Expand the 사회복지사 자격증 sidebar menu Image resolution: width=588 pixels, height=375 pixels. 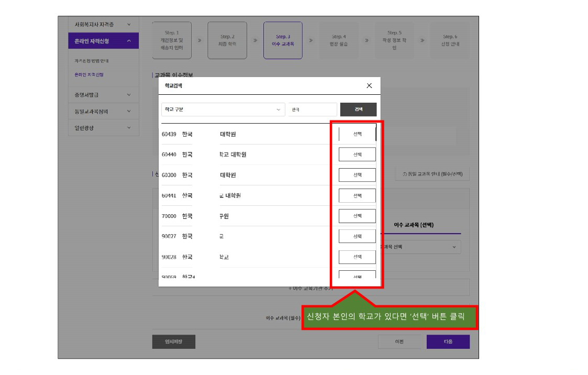click(103, 25)
